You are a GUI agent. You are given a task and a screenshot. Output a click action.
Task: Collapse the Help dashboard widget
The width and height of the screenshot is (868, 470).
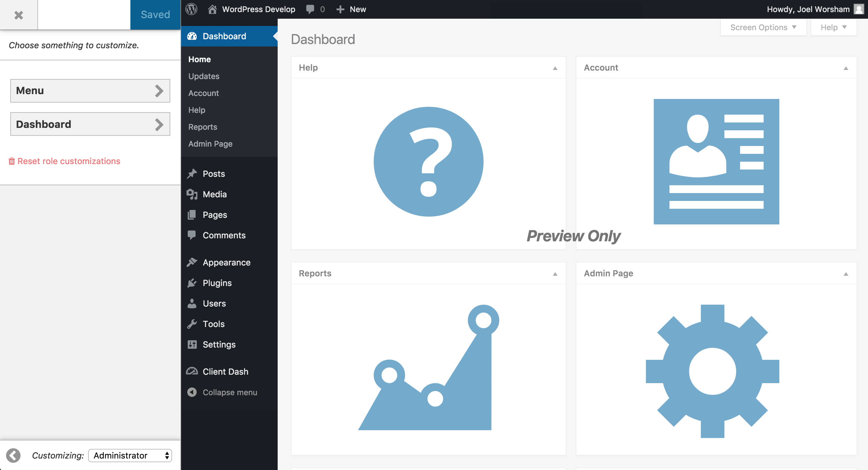555,68
